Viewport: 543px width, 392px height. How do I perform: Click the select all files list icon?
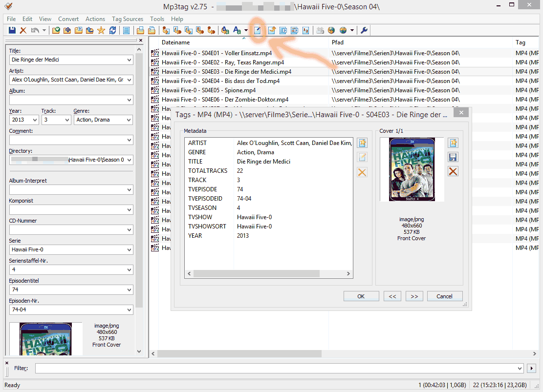click(127, 30)
